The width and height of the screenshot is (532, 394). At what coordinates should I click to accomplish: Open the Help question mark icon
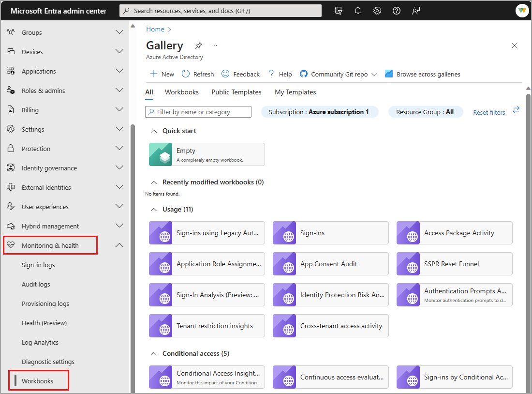397,10
